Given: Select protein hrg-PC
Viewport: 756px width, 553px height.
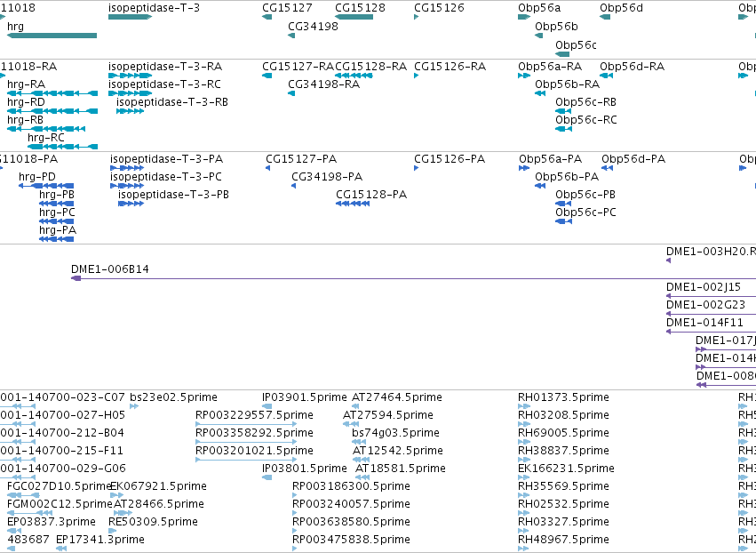Looking at the screenshot, I should tap(56, 221).
